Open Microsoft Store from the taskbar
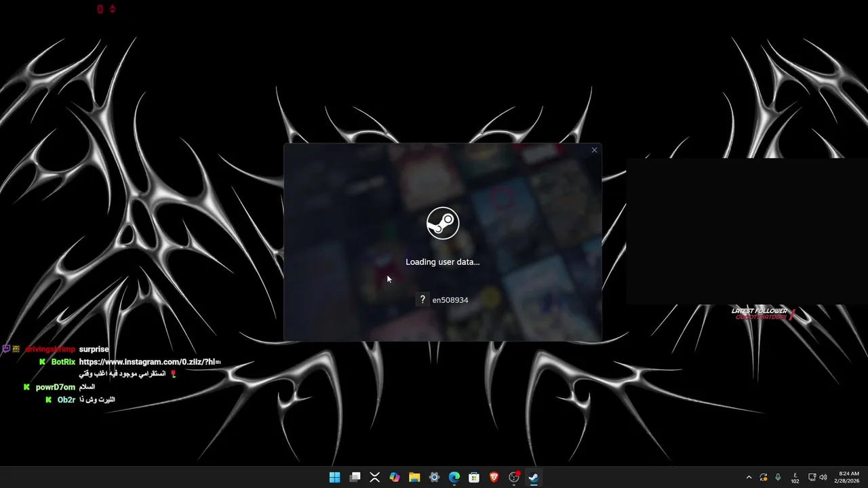868x488 pixels. coord(474,477)
